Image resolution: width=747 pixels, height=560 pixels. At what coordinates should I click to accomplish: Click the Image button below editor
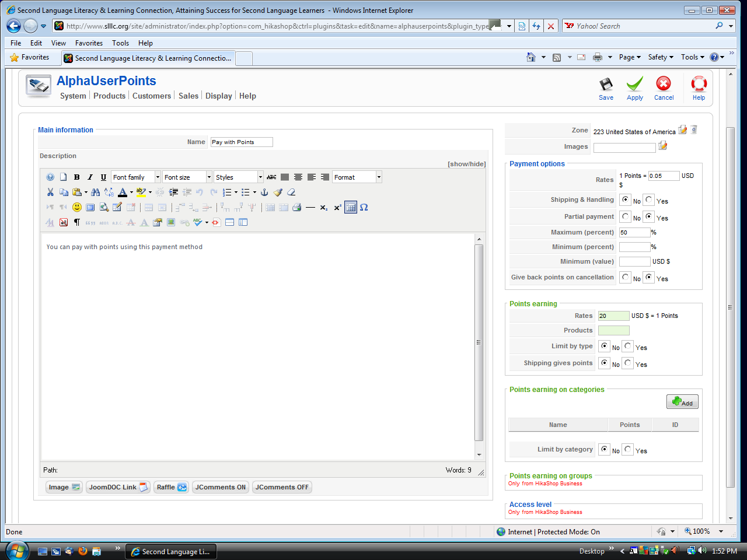pos(64,487)
